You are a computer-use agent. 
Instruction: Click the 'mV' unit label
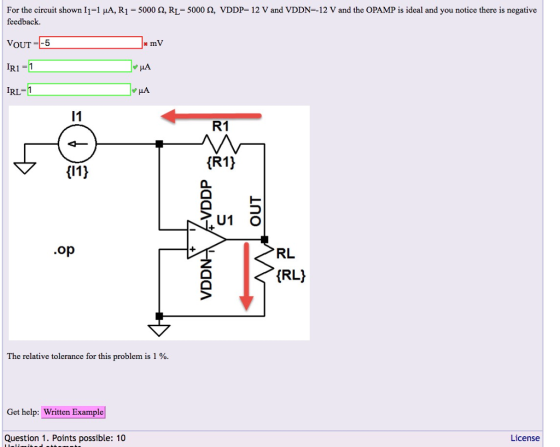click(156, 44)
